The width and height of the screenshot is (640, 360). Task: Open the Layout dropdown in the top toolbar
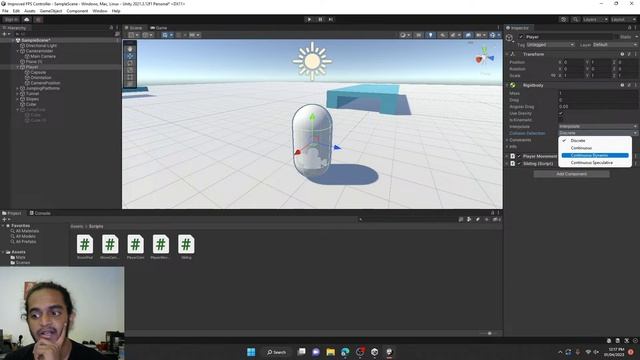[x=623, y=19]
